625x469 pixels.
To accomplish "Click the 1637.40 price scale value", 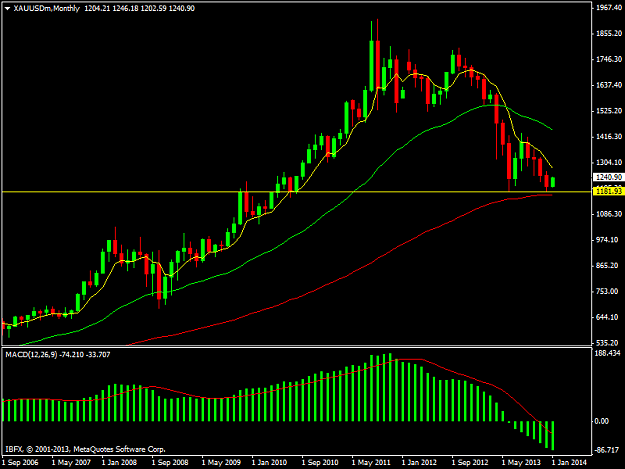I will [609, 85].
